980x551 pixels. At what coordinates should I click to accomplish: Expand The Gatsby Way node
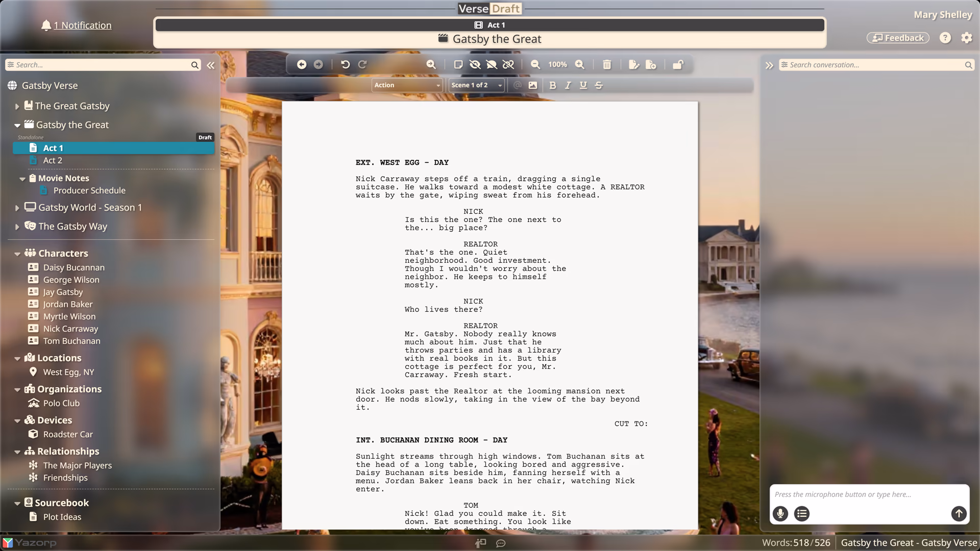17,227
